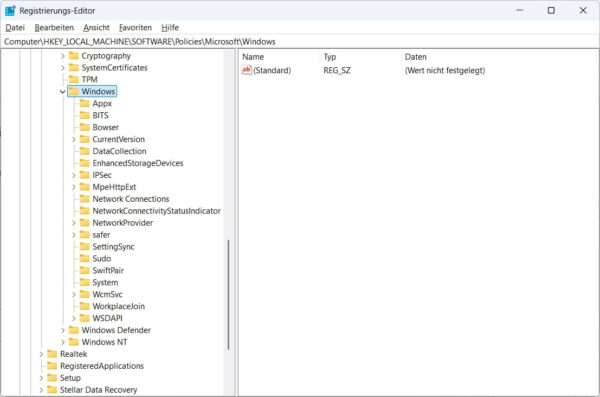
Task: Expand the IPSec key
Action: click(74, 175)
